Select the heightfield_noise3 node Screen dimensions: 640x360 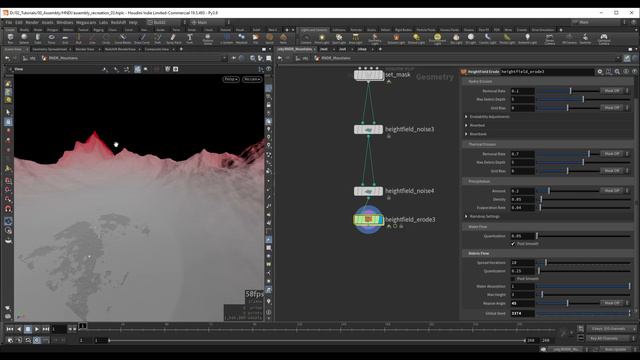tap(368, 129)
